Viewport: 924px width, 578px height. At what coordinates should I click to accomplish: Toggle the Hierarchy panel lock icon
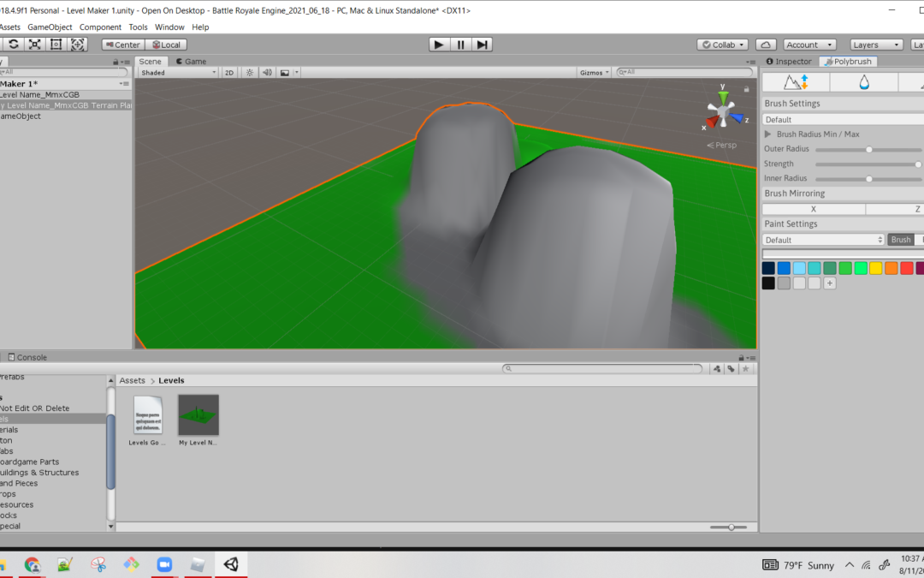click(115, 62)
